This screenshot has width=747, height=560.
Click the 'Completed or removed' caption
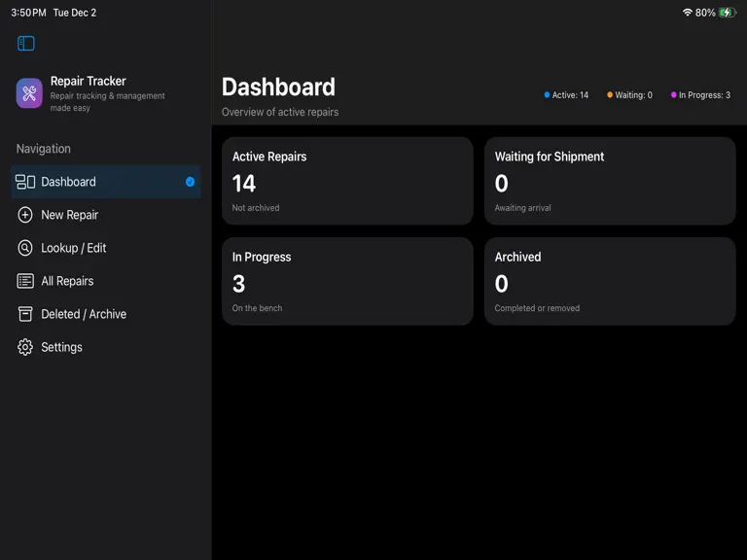(537, 308)
